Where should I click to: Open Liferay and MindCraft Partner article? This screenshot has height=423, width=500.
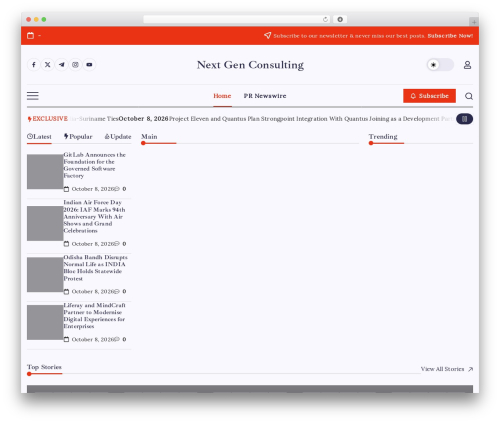[x=95, y=316]
